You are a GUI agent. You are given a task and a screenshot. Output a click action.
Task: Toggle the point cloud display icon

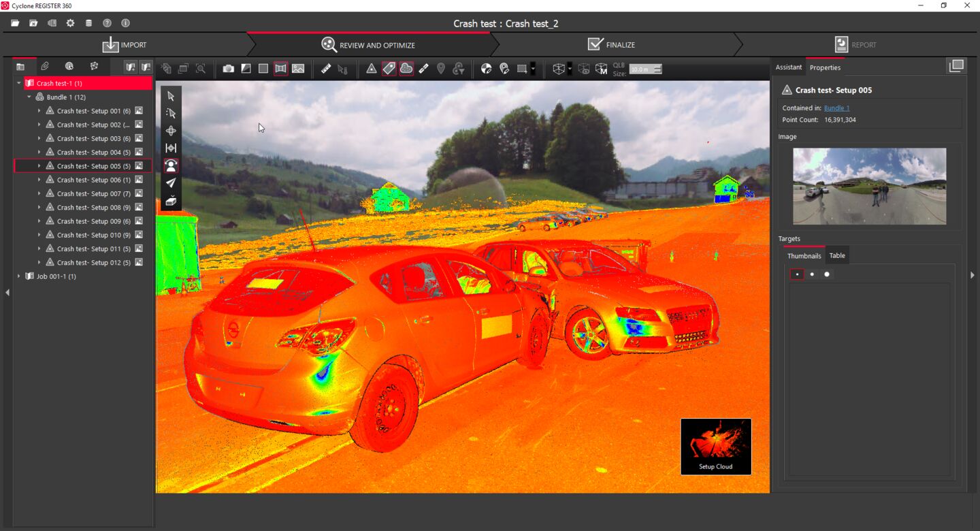tap(406, 69)
